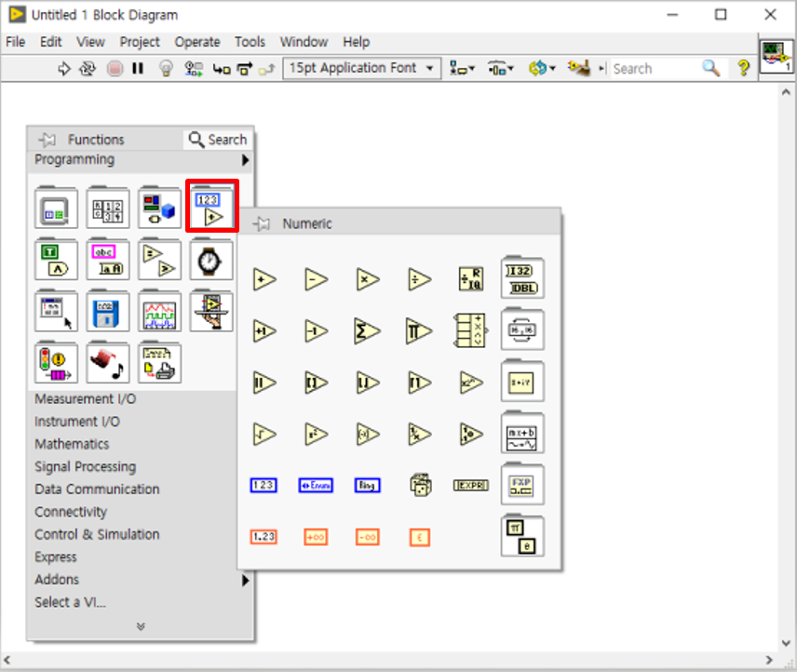Pin the Numeric palette
797x672 pixels.
coord(262,223)
